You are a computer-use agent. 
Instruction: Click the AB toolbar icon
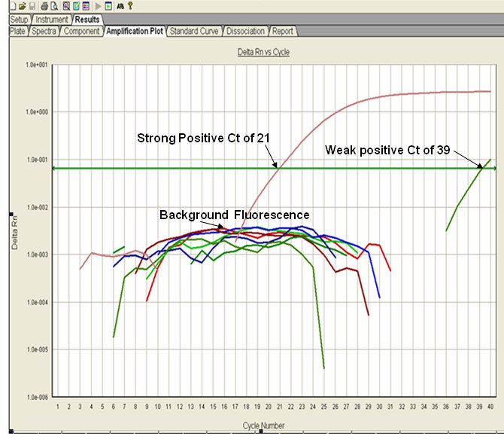120,6
